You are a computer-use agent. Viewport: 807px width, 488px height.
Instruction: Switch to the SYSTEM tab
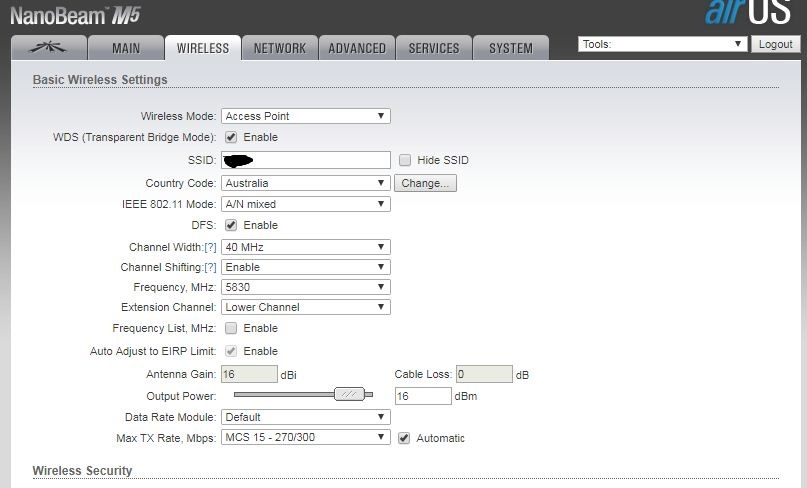[x=511, y=48]
